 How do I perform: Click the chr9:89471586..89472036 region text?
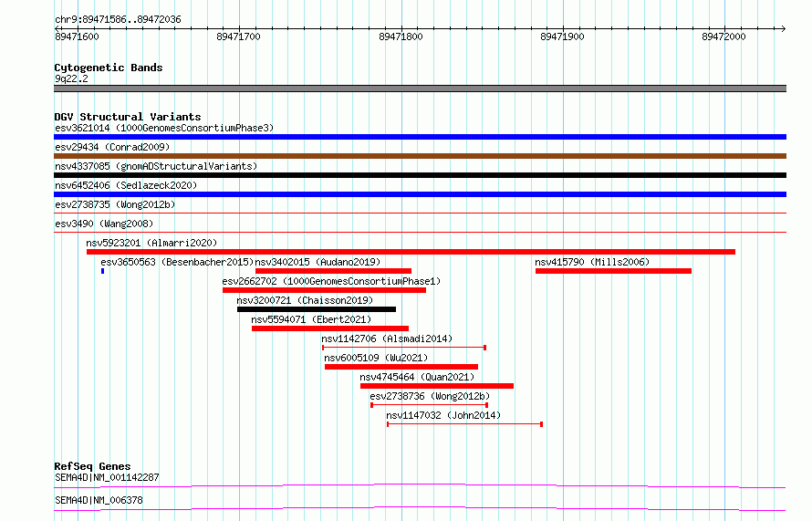(118, 20)
